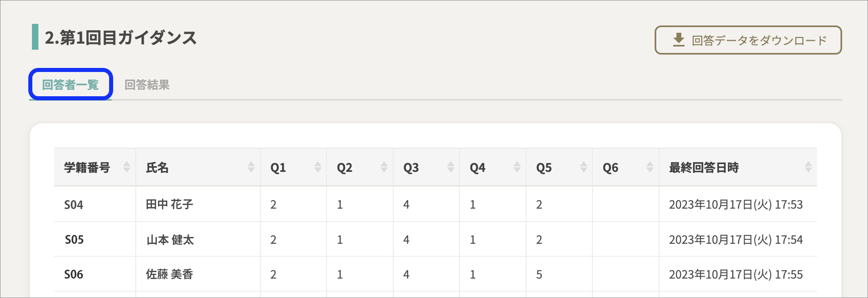Click the 2.第1回目ガイダンス heading
Viewport: 868px width, 298px height.
tap(120, 38)
